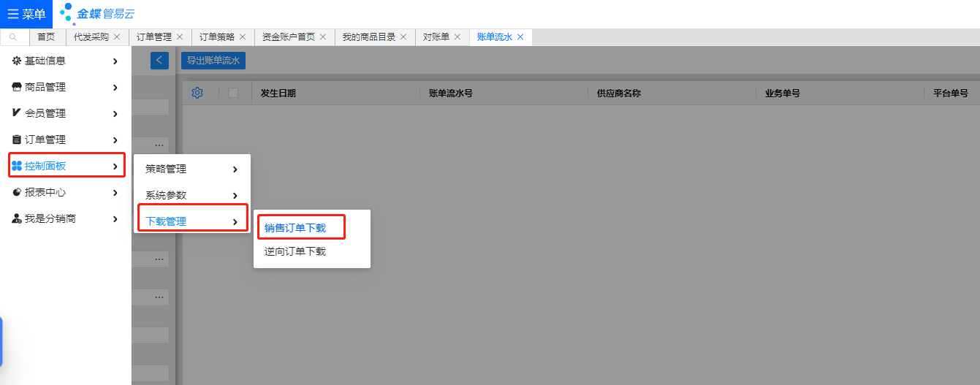Close the 代发采购 tab

click(117, 37)
